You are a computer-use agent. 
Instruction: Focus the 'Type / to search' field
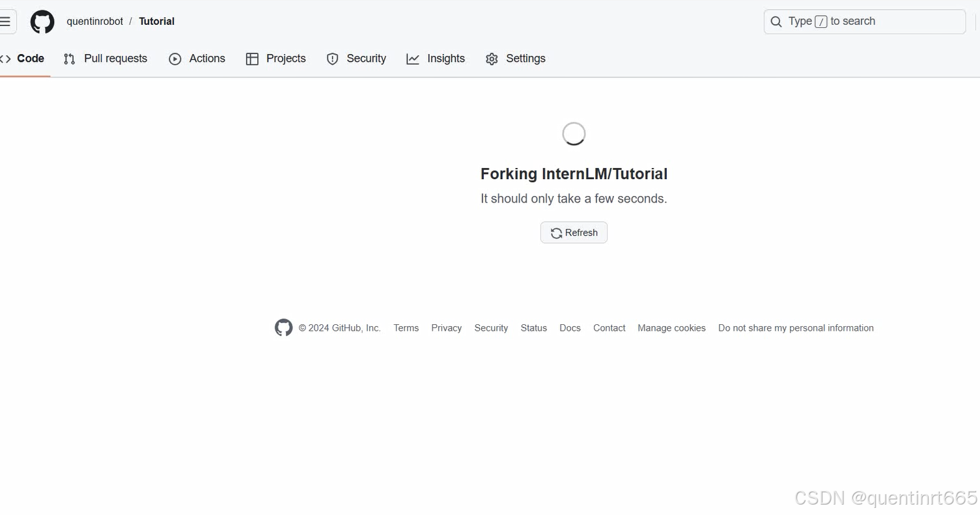coord(864,21)
